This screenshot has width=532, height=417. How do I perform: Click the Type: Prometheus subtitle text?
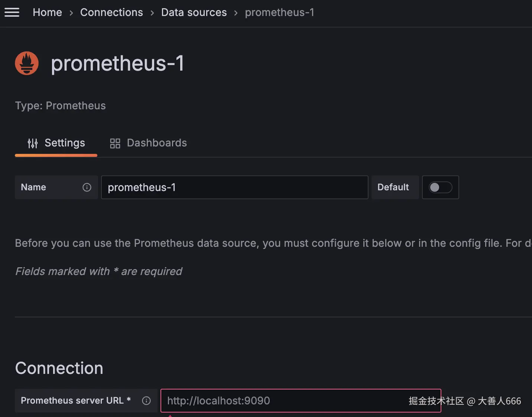pyautogui.click(x=60, y=106)
